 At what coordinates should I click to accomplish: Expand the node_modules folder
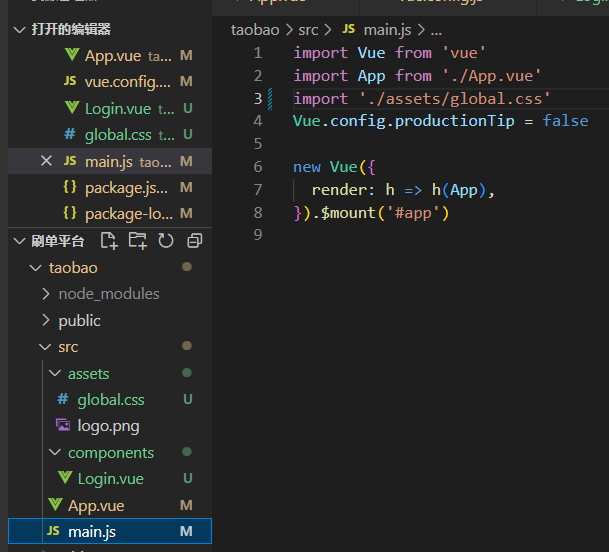[x=108, y=294]
